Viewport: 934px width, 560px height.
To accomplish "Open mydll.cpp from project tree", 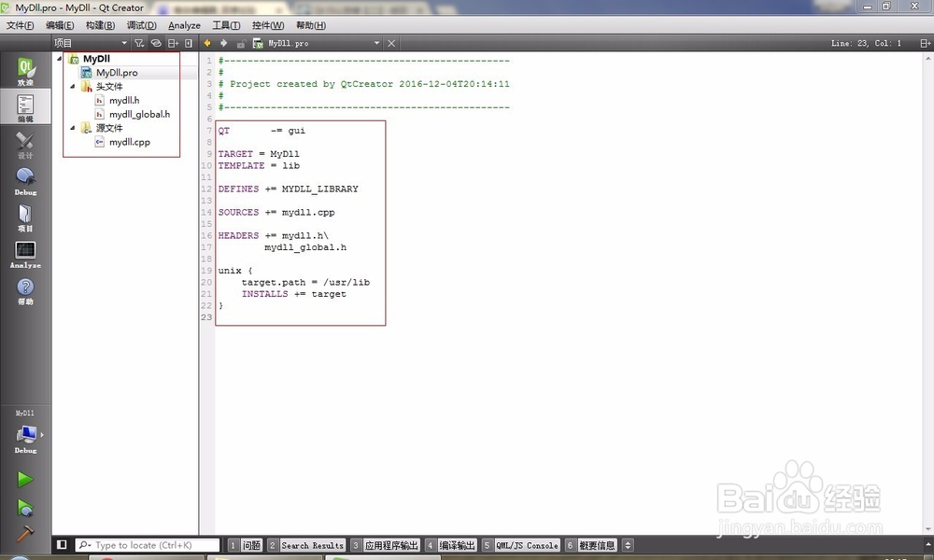I will click(129, 142).
